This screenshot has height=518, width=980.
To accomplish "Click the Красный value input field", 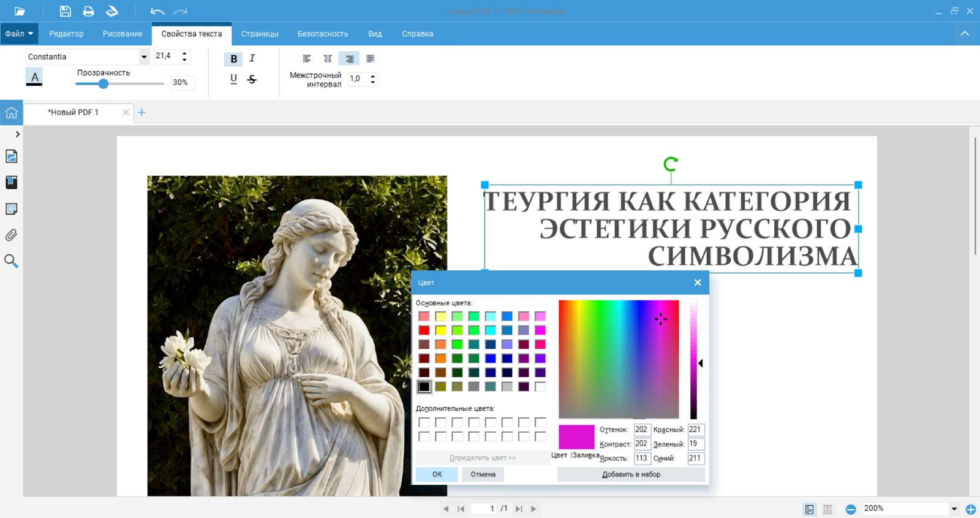I will 696,430.
